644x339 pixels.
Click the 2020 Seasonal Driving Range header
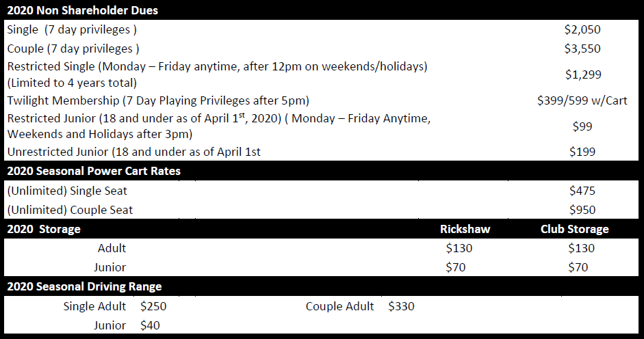pyautogui.click(x=83, y=286)
